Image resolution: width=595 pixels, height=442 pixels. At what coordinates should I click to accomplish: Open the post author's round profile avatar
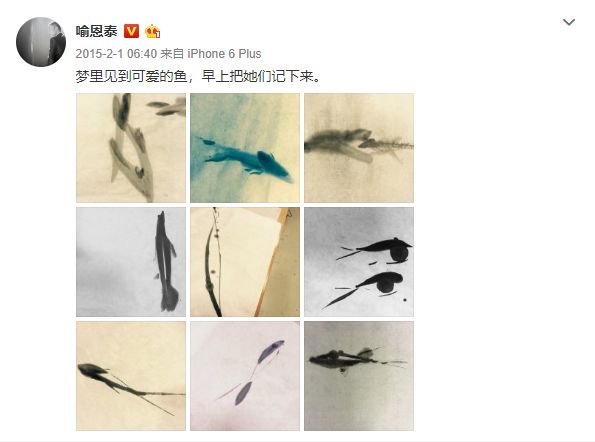pyautogui.click(x=41, y=42)
